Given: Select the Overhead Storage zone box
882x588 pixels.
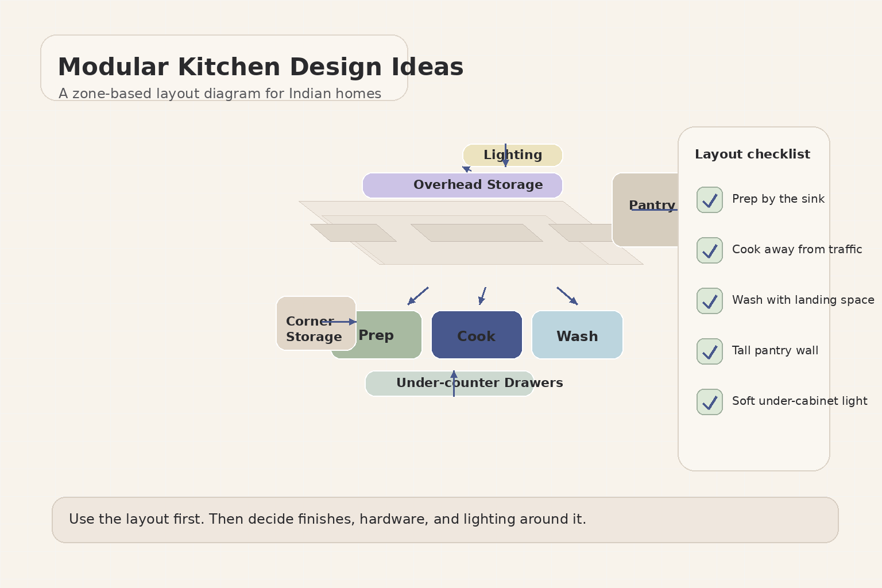Looking at the screenshot, I should coord(462,185).
